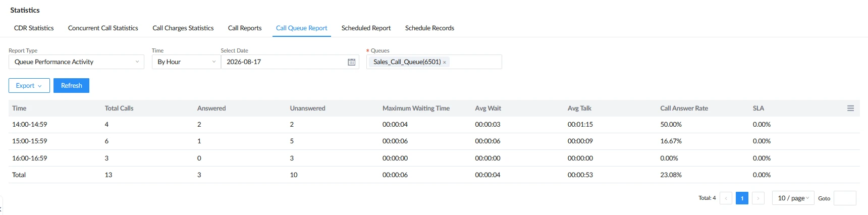The image size is (868, 215).
Task: Select page 1 in pagination
Action: pyautogui.click(x=742, y=198)
